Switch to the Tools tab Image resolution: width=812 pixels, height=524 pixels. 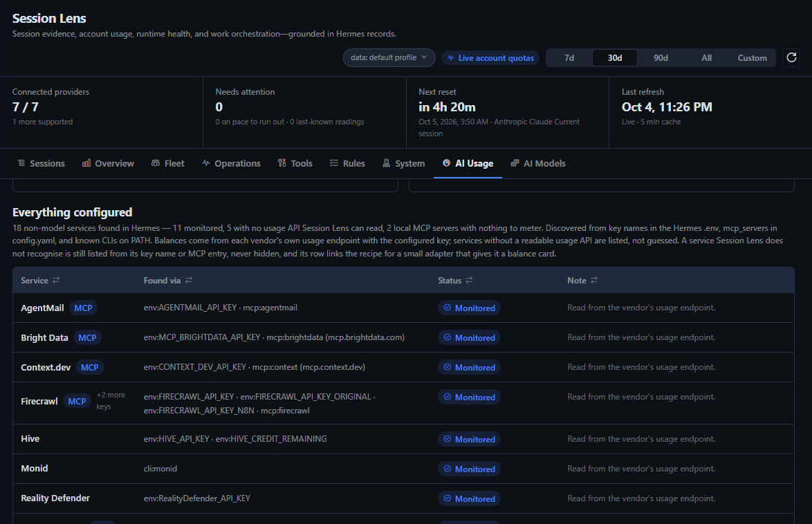(x=295, y=164)
